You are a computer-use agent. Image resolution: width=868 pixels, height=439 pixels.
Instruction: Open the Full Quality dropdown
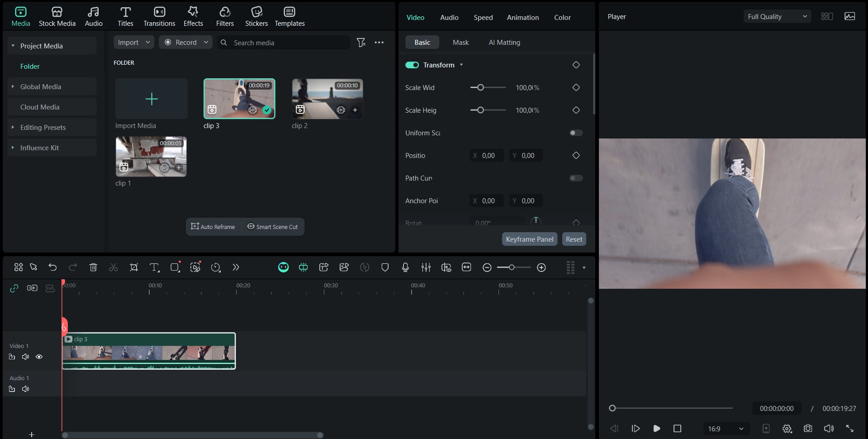point(776,16)
